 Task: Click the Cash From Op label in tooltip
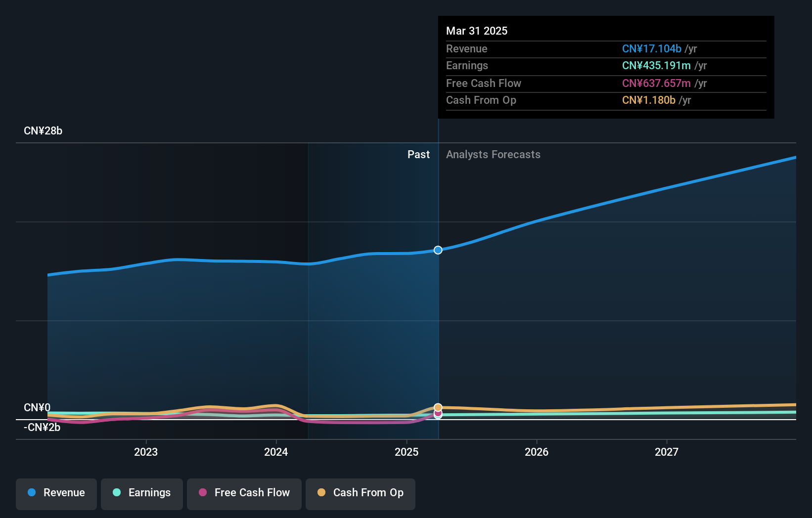click(481, 100)
